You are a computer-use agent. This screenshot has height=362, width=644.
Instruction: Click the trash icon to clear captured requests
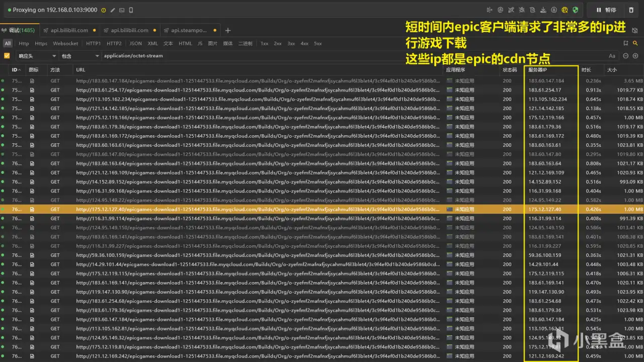(631, 10)
